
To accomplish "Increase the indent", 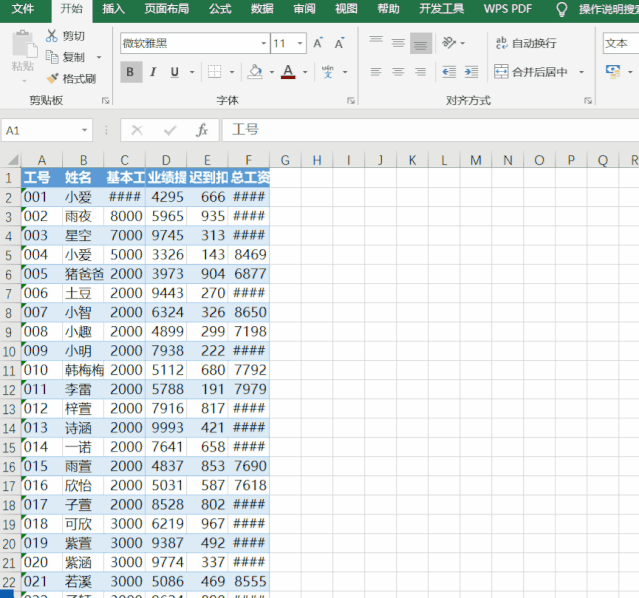I will click(x=471, y=72).
